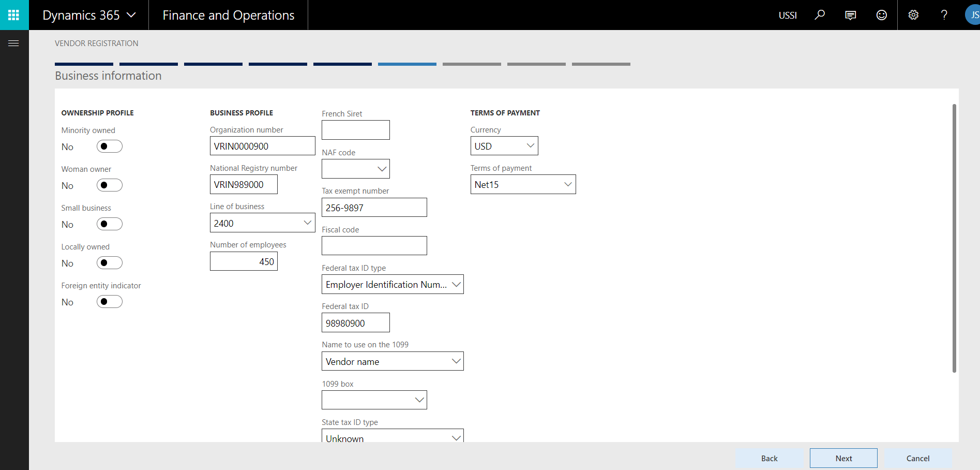Open the Currency dropdown

click(530, 145)
